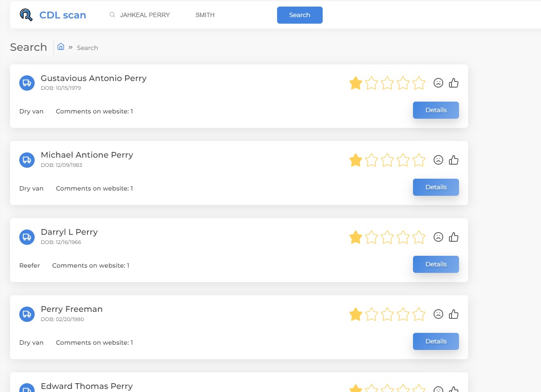Rate Michael Antione Perry three stars
This screenshot has width=541, height=392.
click(387, 160)
